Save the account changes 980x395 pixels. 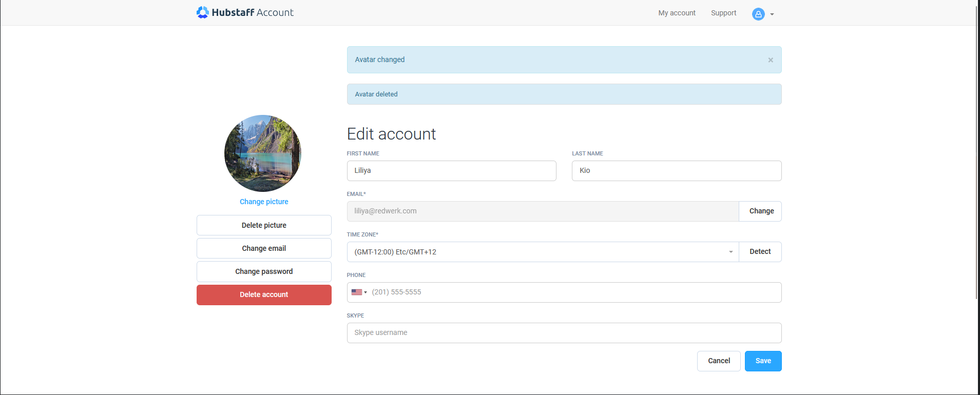pos(763,361)
